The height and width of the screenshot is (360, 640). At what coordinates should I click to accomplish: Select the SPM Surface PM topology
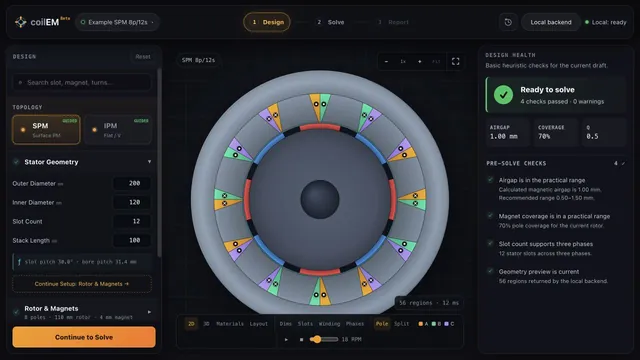(46, 130)
